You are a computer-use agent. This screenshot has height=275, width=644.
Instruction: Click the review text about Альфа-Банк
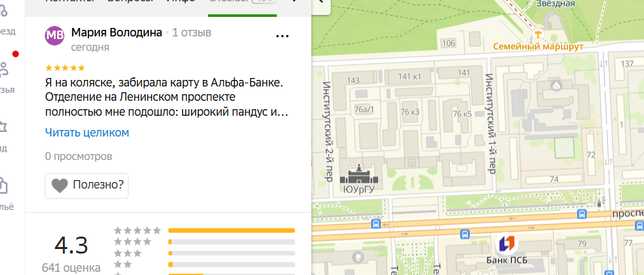[x=166, y=98]
